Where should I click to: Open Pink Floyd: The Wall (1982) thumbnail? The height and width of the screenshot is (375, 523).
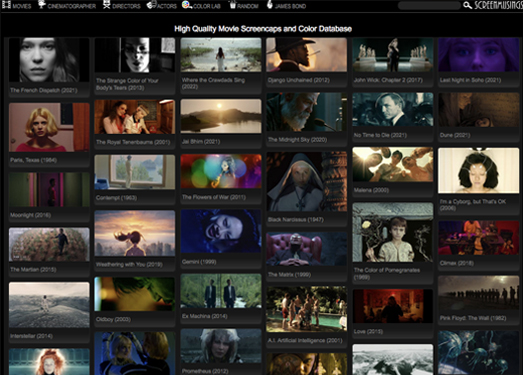[478, 293]
